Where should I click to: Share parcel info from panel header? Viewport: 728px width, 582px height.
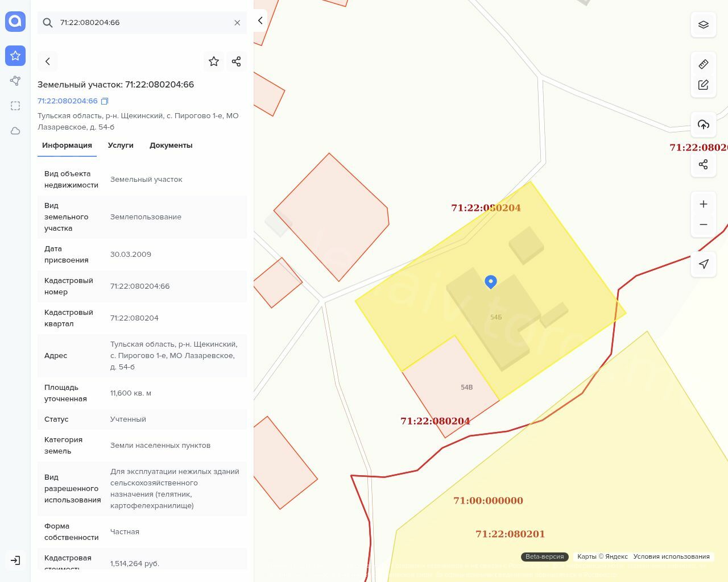(237, 61)
